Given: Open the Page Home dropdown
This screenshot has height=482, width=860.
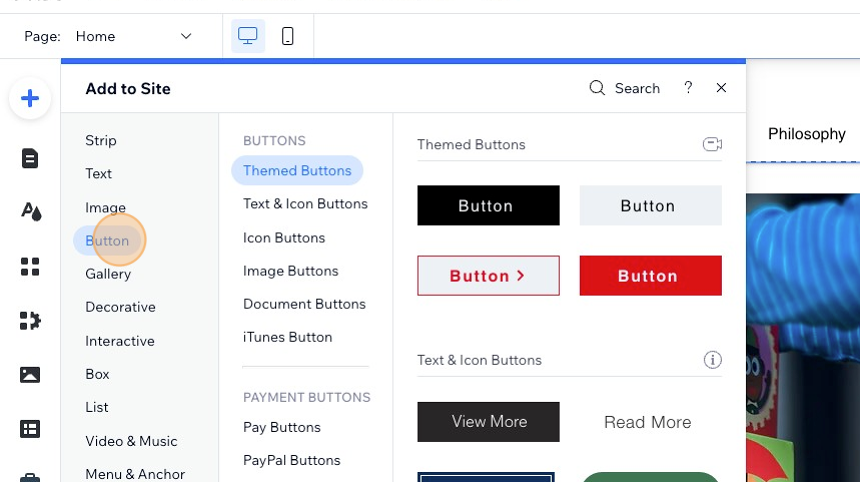Looking at the screenshot, I should tap(134, 36).
